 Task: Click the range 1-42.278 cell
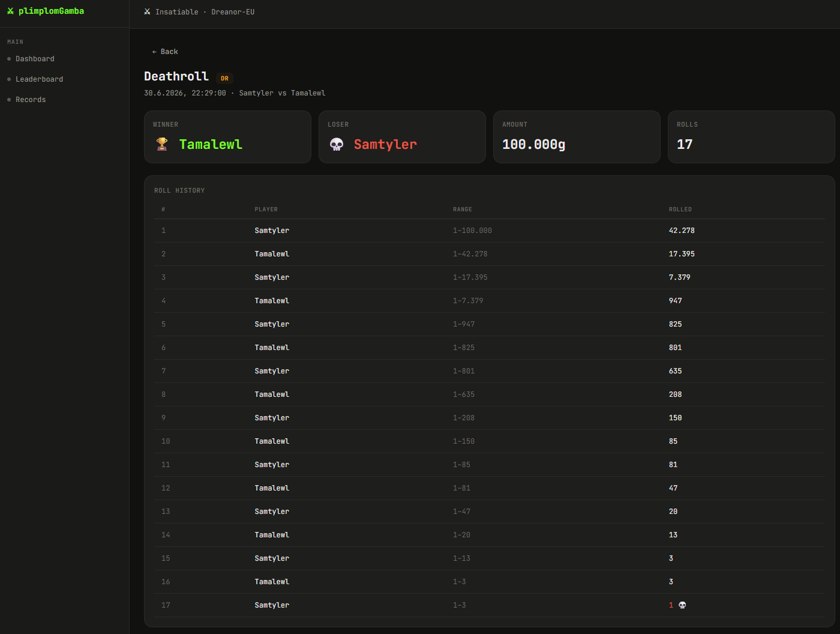pos(470,254)
